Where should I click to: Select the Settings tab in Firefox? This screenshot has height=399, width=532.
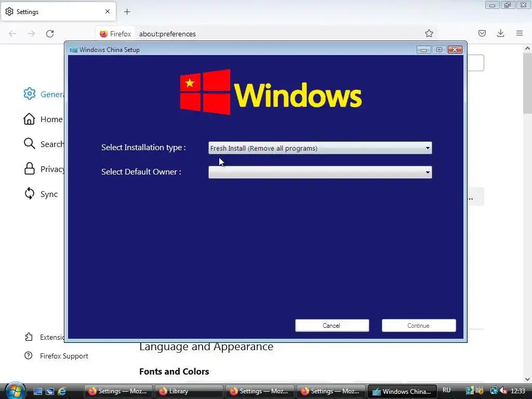(58, 11)
